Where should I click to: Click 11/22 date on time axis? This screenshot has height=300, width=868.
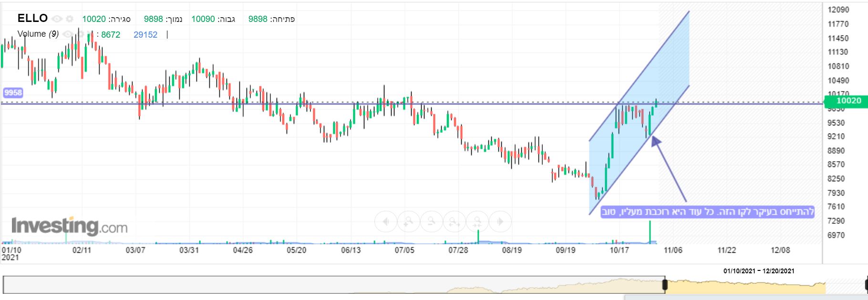(727, 250)
